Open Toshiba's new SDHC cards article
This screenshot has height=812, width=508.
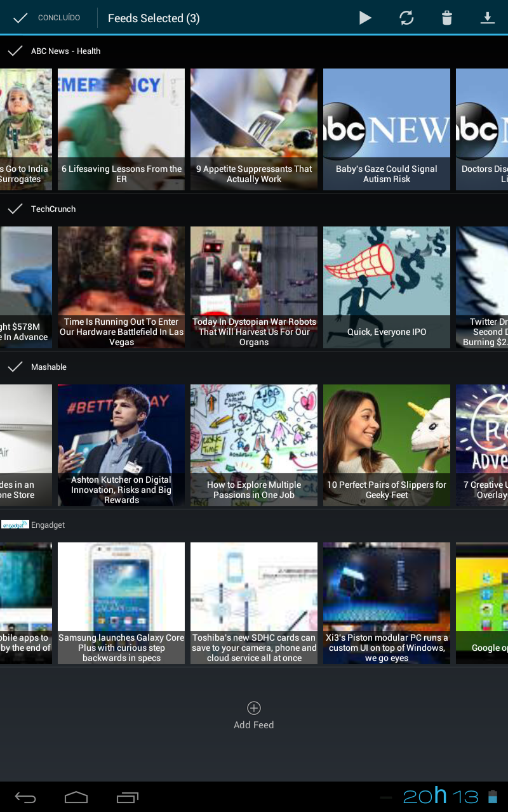254,603
